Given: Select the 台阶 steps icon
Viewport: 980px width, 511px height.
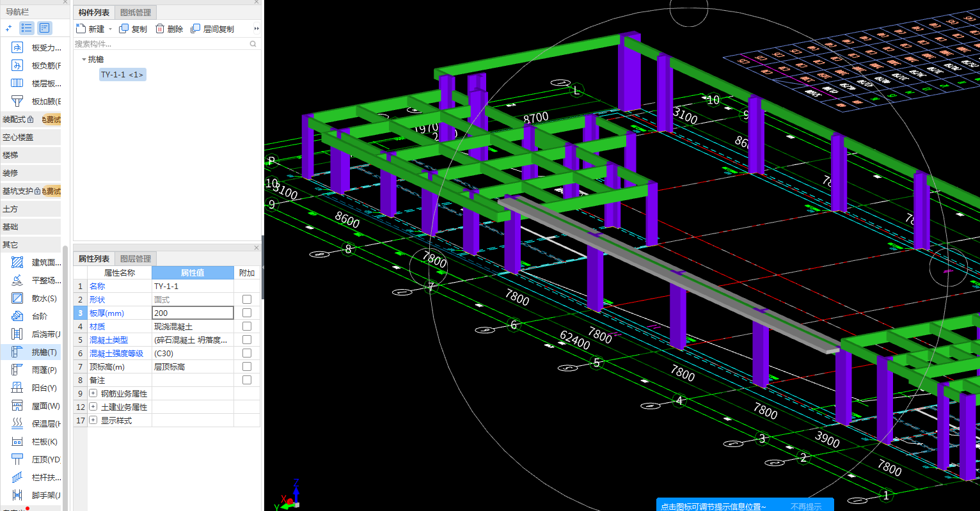Looking at the screenshot, I should click(17, 316).
